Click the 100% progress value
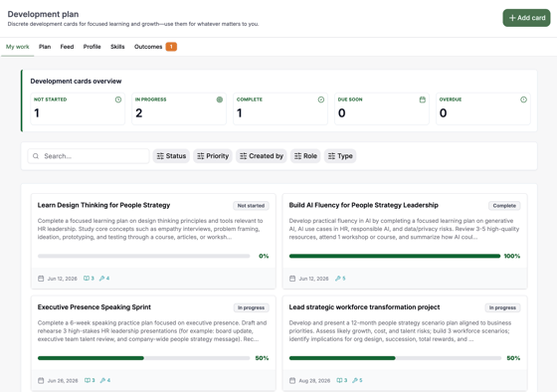This screenshot has width=557, height=392. tap(512, 256)
